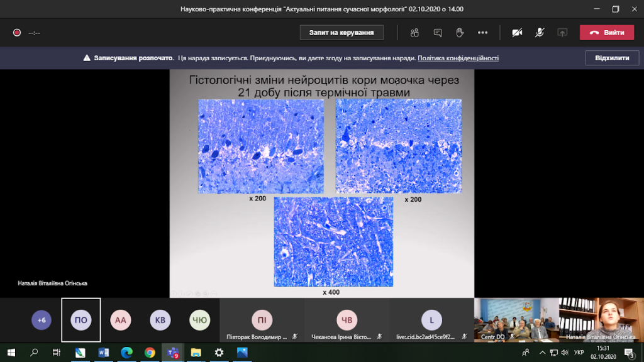
Task: Open Google Chrome from the taskbar
Action: 150,353
